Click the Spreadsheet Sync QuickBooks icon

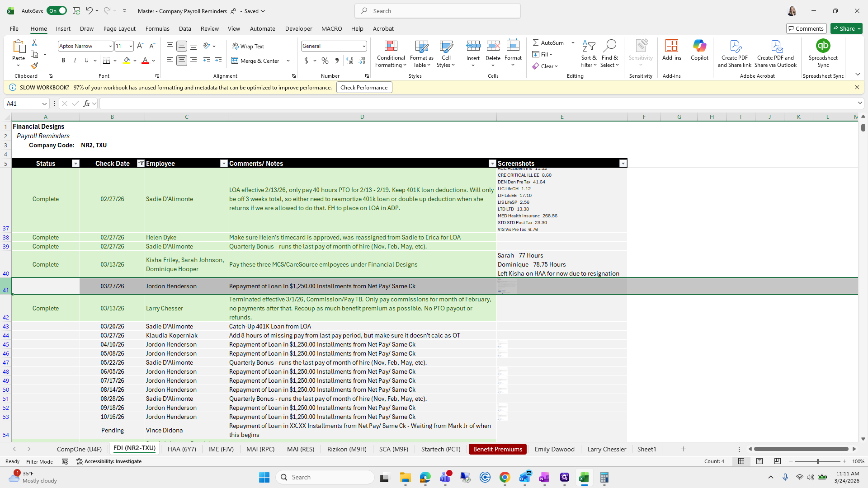pyautogui.click(x=823, y=46)
